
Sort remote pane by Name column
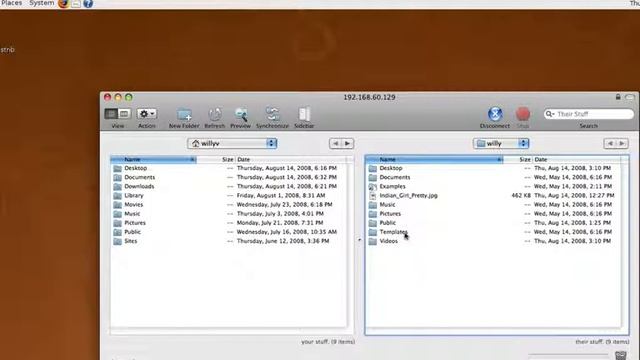point(434,160)
